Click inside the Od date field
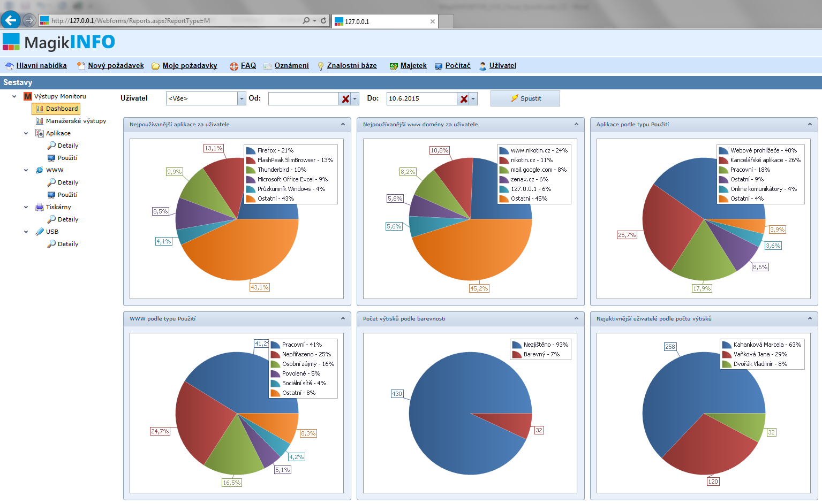Image resolution: width=822 pixels, height=504 pixels. click(303, 99)
